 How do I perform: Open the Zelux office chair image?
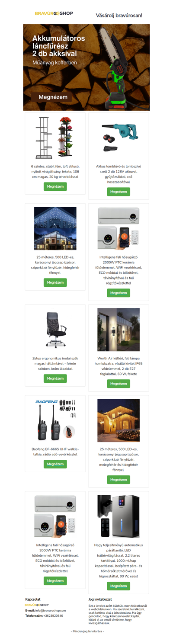pos(55,330)
